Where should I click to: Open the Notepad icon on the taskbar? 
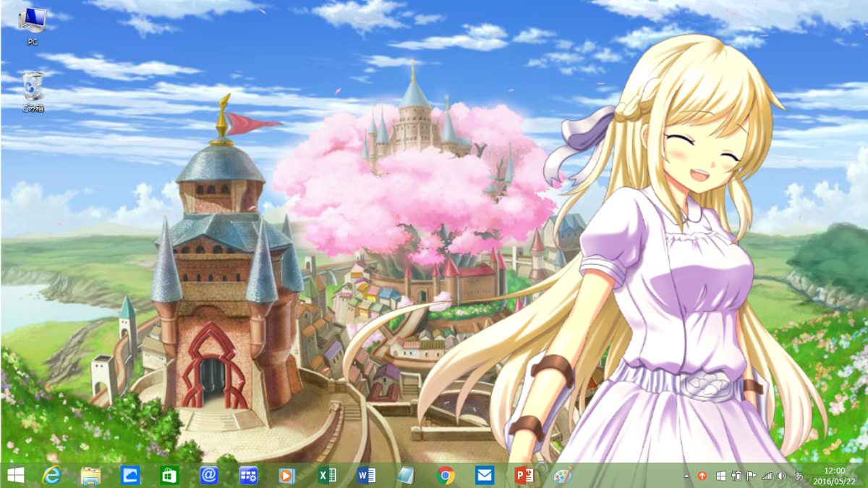click(x=406, y=476)
